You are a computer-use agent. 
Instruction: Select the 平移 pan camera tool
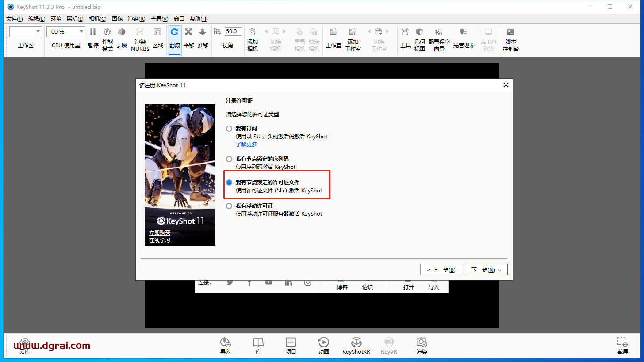[x=188, y=32]
